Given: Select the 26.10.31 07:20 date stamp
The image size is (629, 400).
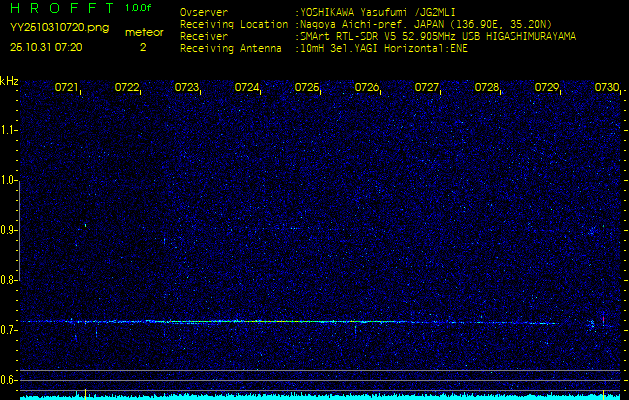Looking at the screenshot, I should [46, 47].
